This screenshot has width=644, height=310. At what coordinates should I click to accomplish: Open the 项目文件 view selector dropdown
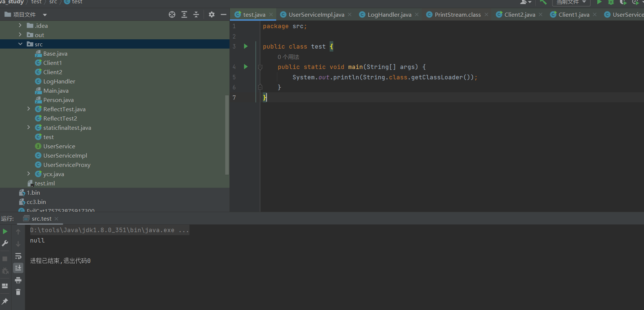click(26, 14)
